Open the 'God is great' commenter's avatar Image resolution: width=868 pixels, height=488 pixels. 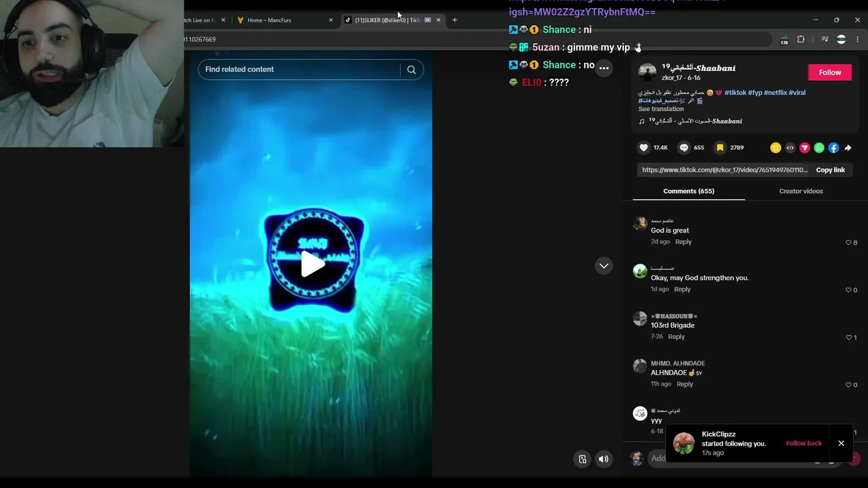[x=639, y=224]
